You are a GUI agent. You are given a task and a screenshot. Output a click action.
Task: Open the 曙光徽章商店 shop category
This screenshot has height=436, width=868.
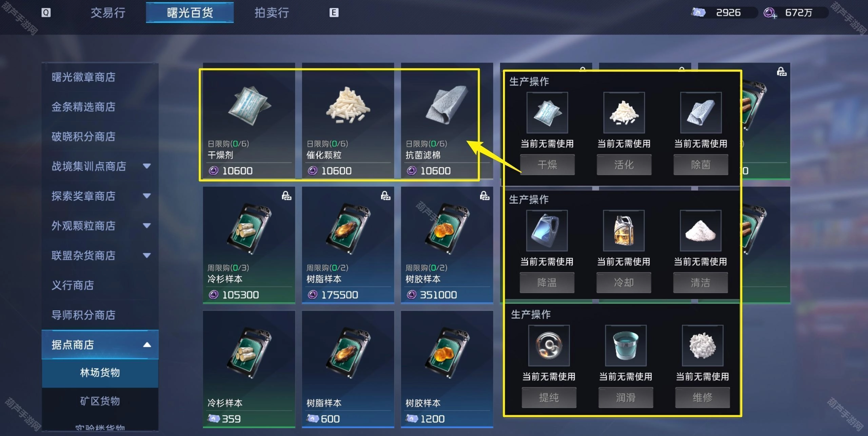pyautogui.click(x=83, y=77)
